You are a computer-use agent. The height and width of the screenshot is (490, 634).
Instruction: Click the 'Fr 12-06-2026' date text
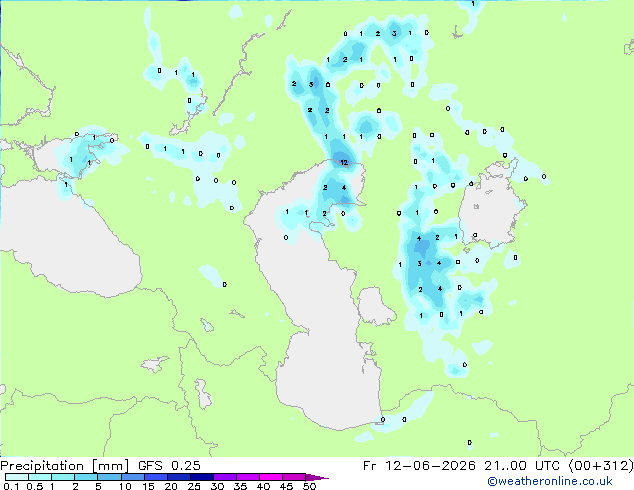coord(419,466)
